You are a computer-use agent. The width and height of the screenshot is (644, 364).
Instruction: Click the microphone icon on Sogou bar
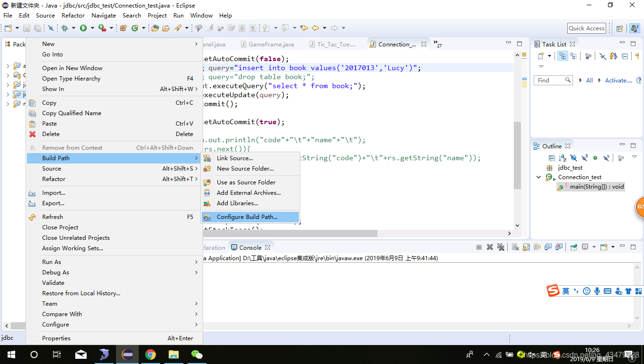[597, 291]
